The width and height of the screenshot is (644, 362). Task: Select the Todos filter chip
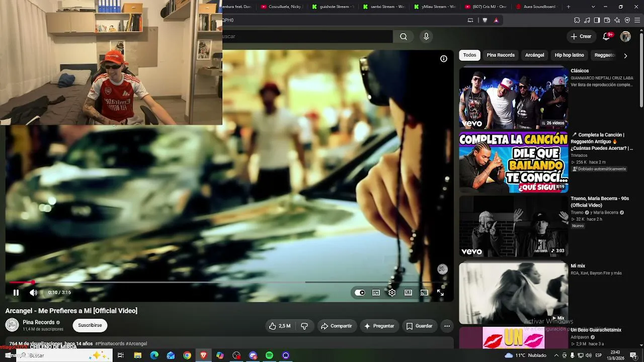[470, 55]
